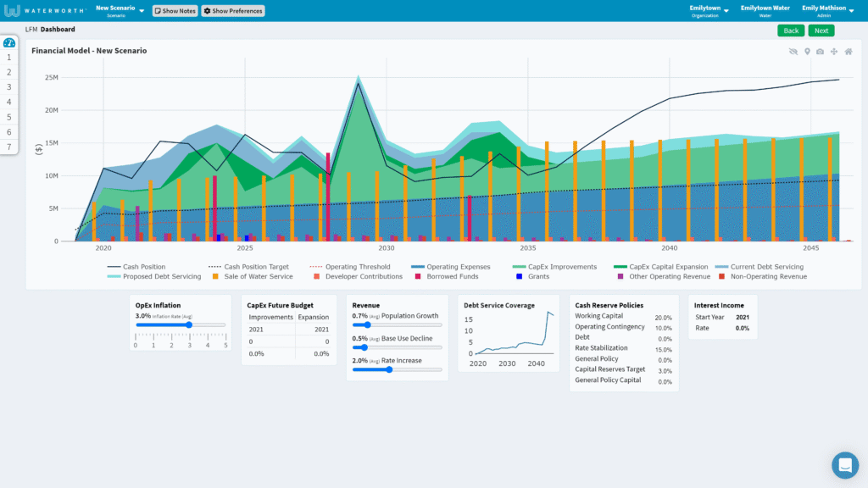The height and width of the screenshot is (488, 868).
Task: Select the pan arrows icon on chart
Action: pyautogui.click(x=834, y=52)
